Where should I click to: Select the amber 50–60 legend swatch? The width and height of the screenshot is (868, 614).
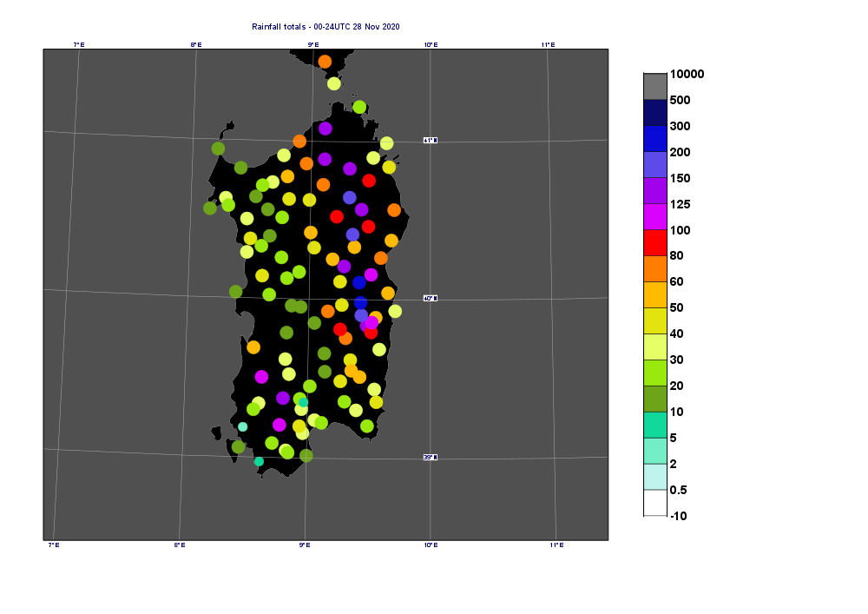pos(654,294)
